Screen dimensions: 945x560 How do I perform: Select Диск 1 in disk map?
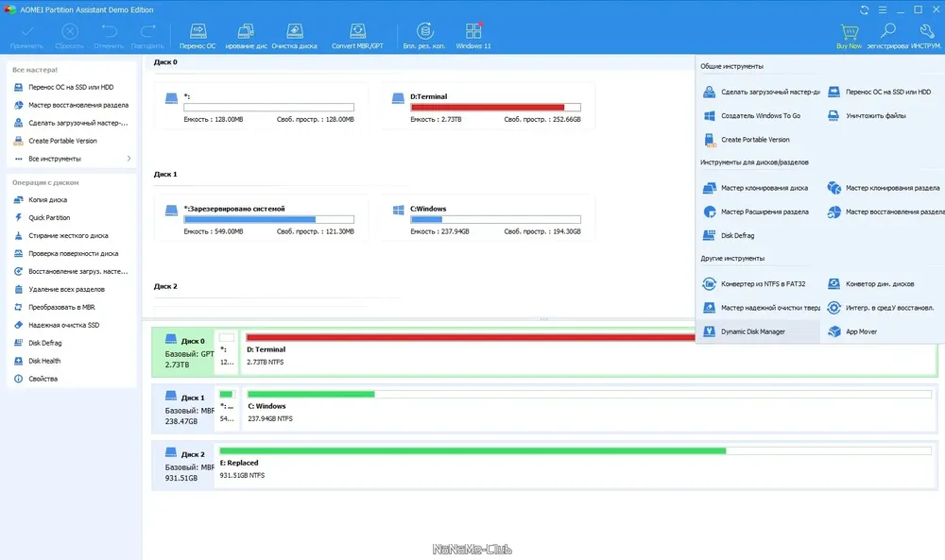184,409
